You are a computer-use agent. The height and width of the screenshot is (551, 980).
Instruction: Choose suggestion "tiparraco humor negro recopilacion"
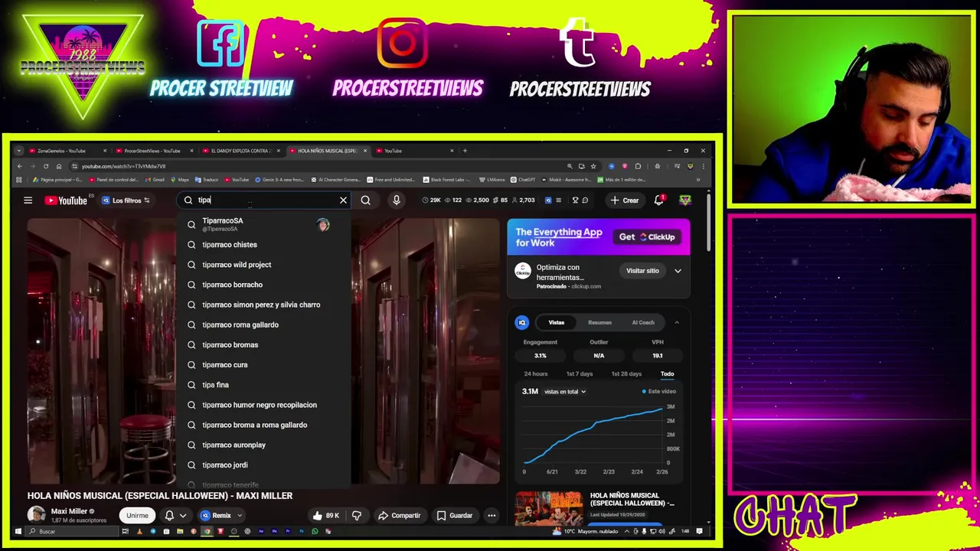[x=264, y=405]
